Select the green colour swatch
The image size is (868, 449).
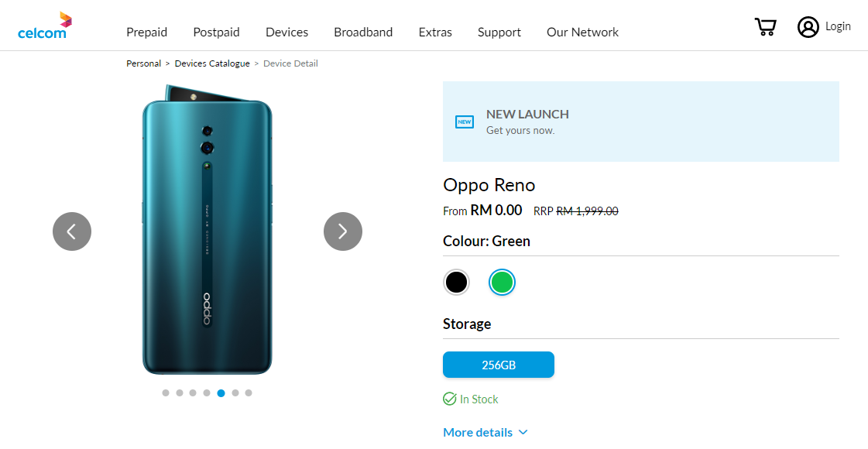coord(502,283)
